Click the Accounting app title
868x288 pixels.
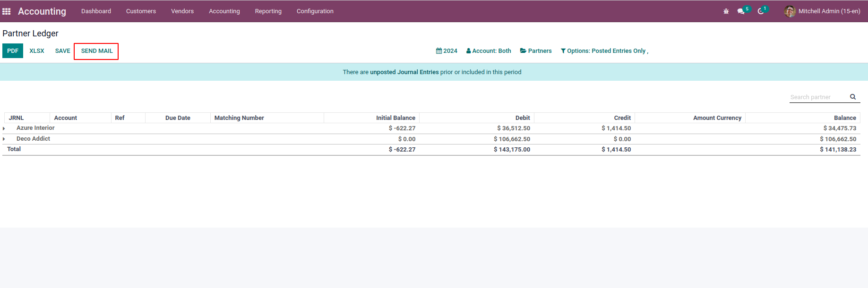point(42,11)
